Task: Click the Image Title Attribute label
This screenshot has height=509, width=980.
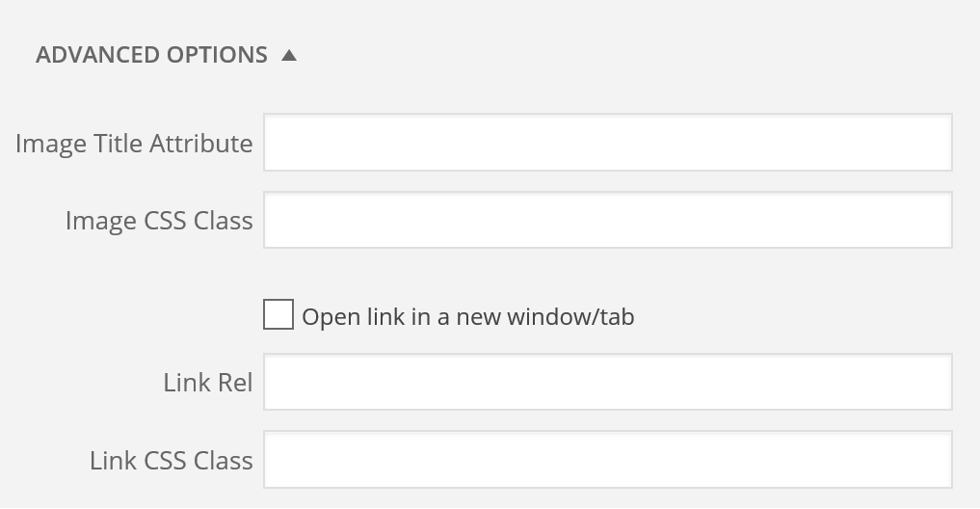Action: pos(134,144)
